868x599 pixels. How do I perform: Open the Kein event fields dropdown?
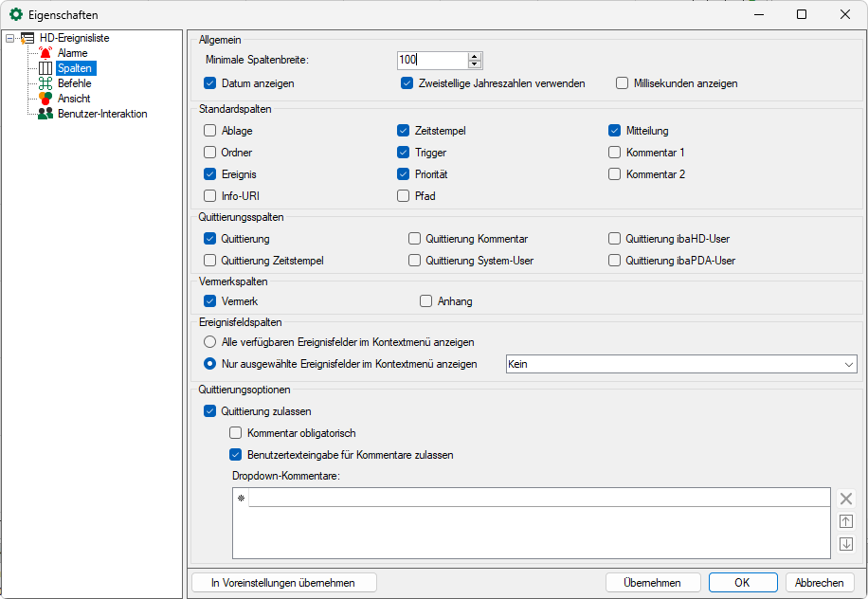pos(680,364)
